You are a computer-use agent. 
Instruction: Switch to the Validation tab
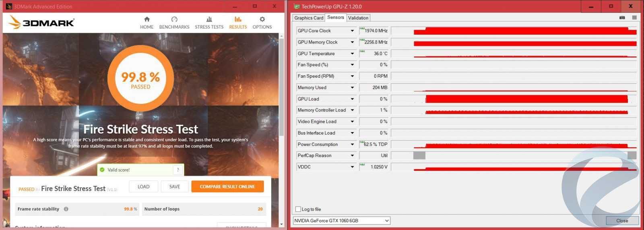pyautogui.click(x=358, y=18)
